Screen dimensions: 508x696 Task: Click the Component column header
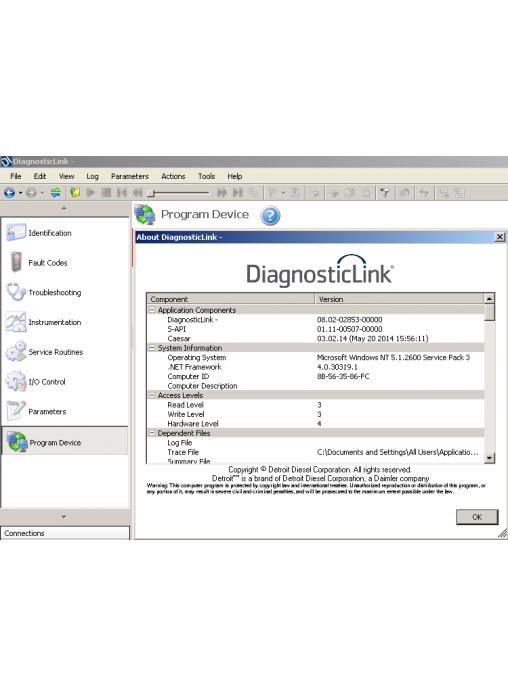tap(231, 299)
